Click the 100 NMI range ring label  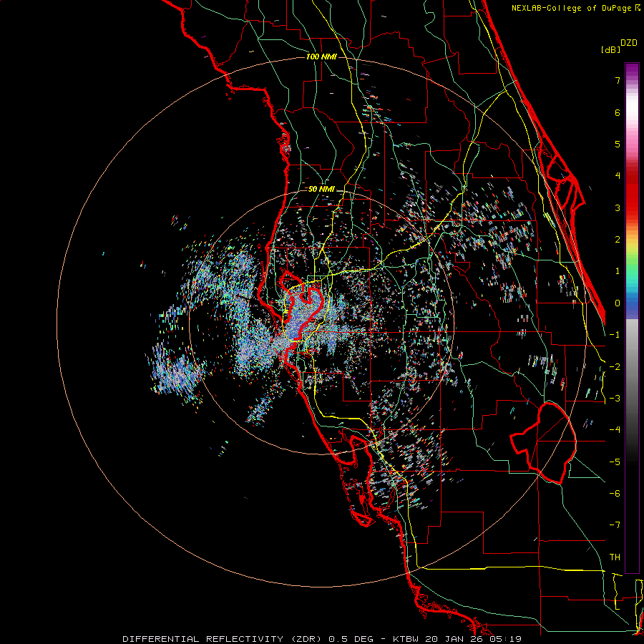321,57
